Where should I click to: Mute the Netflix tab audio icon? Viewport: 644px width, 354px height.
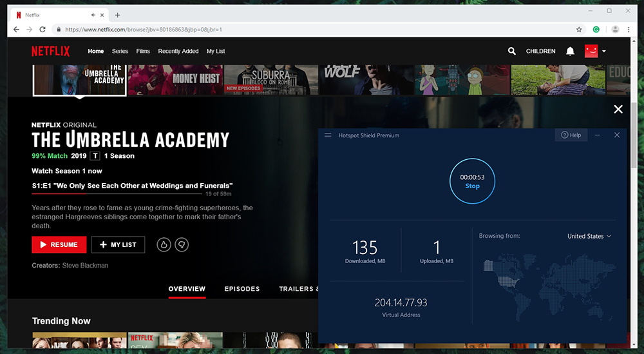click(93, 15)
